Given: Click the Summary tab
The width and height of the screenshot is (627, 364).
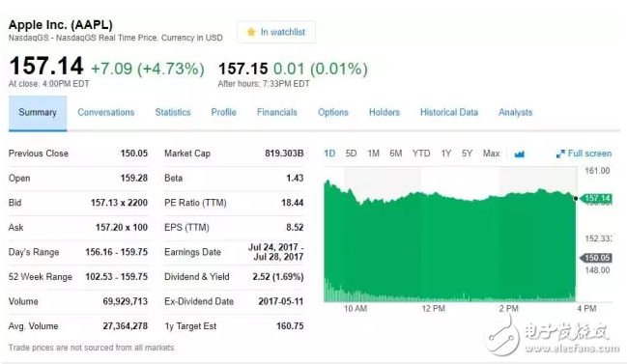Looking at the screenshot, I should [x=38, y=113].
